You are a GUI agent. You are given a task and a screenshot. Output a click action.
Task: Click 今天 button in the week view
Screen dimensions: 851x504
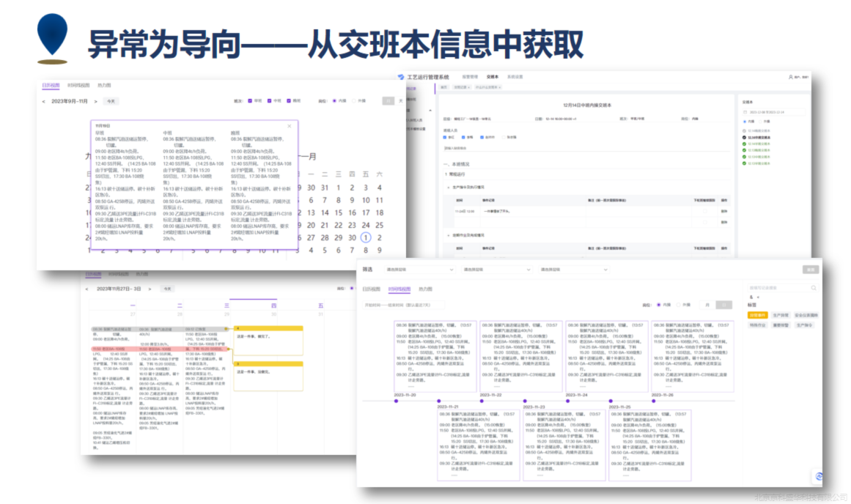pyautogui.click(x=168, y=289)
